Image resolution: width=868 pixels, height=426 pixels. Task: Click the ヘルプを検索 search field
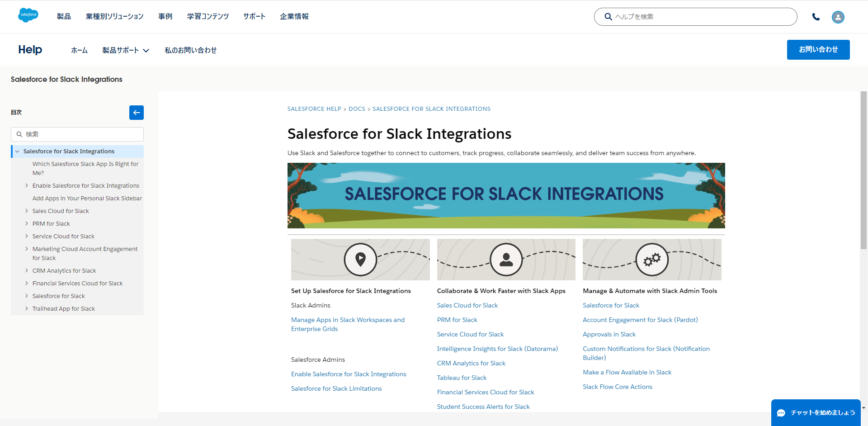[x=696, y=17]
